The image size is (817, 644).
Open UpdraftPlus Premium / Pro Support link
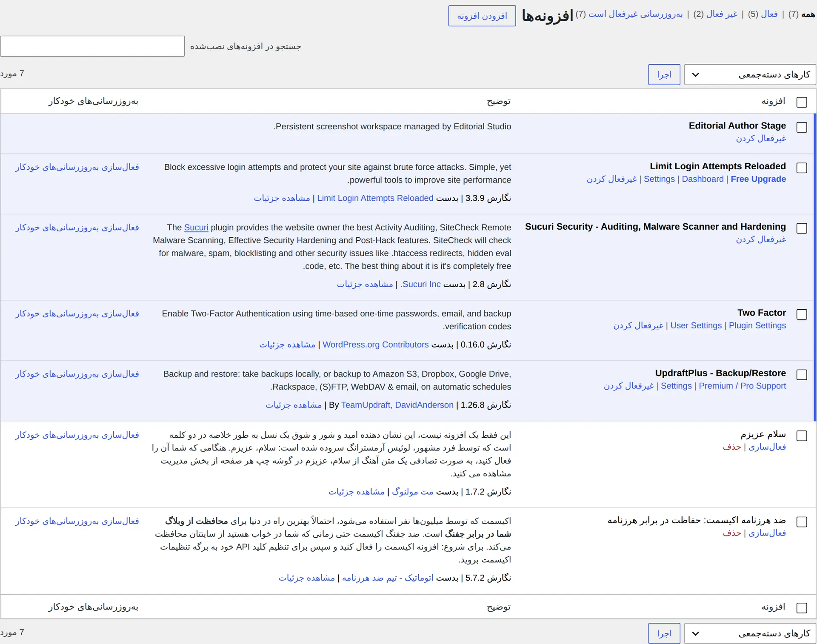[742, 386]
